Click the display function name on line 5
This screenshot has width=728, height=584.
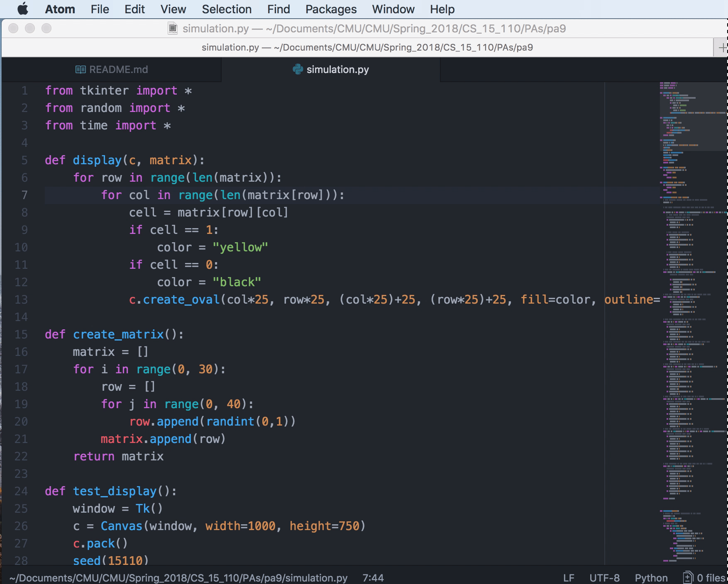(98, 160)
